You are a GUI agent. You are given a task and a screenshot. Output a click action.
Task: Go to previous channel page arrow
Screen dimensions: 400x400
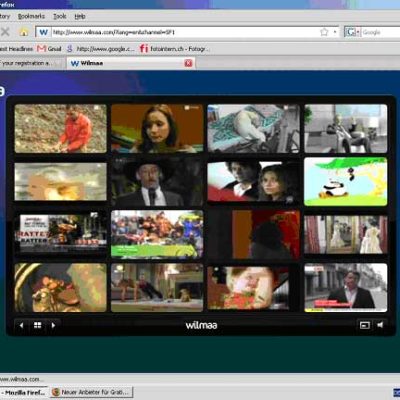click(22, 325)
